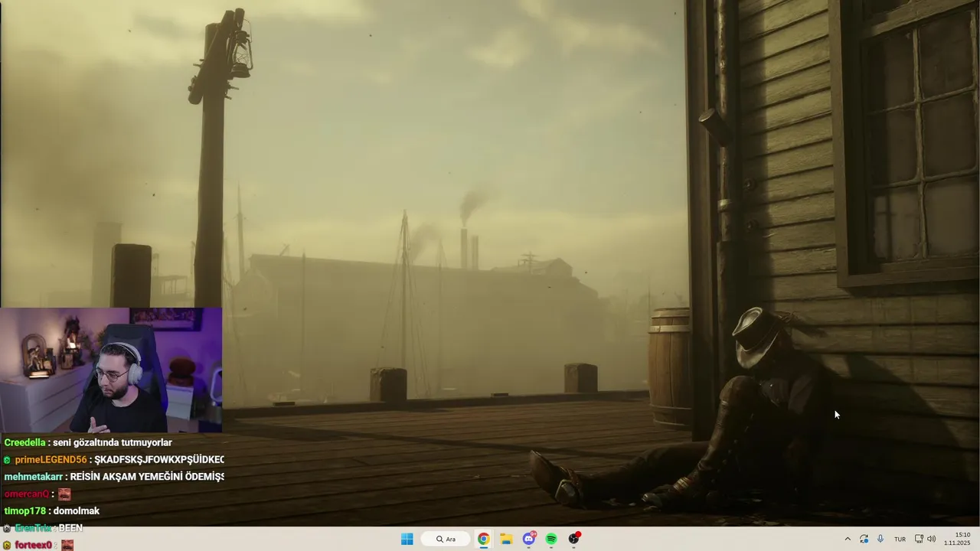Click the message 'REİSİN AKŞAM YEMEĞİNİ ÖDEMİŞ'
Screen dimensions: 980x551
147,476
